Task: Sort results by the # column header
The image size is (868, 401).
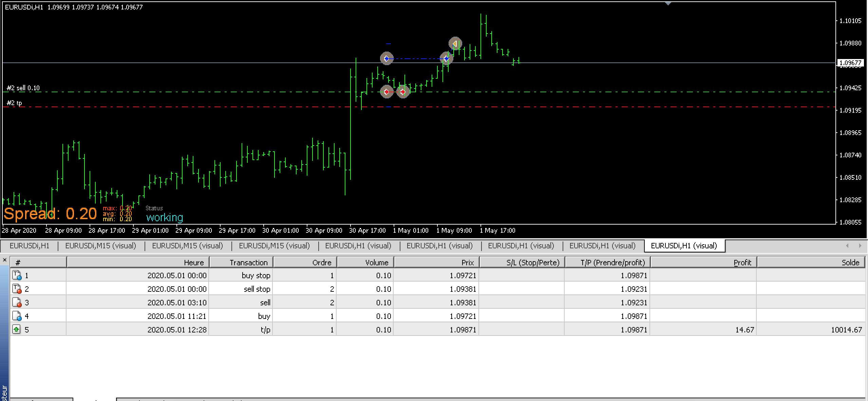Action: coord(38,262)
